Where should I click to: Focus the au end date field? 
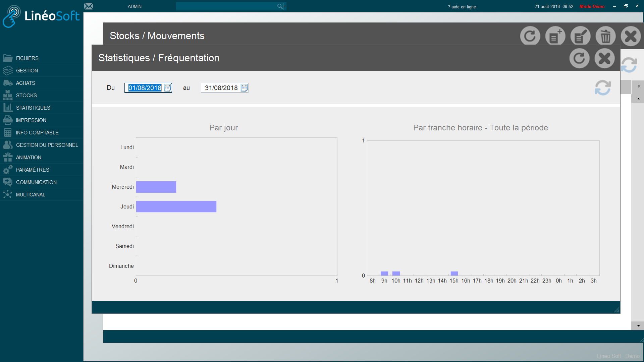[x=221, y=88]
